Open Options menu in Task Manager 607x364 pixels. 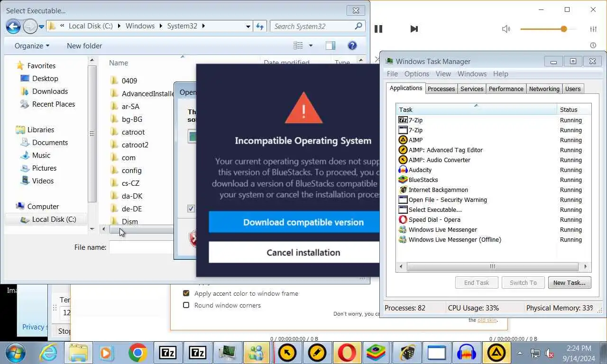(x=417, y=74)
